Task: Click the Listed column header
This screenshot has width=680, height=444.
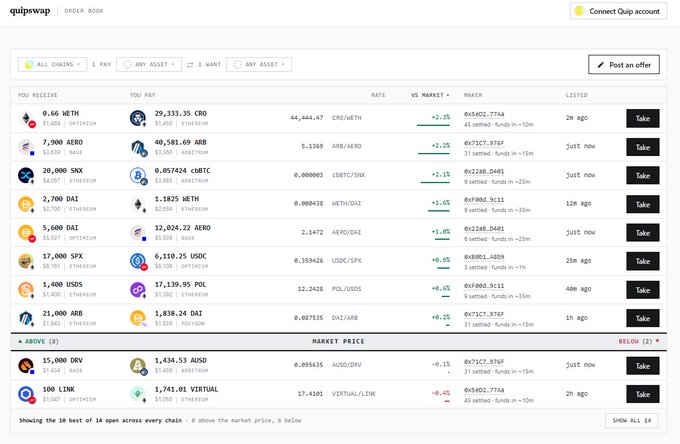Action: coord(576,95)
